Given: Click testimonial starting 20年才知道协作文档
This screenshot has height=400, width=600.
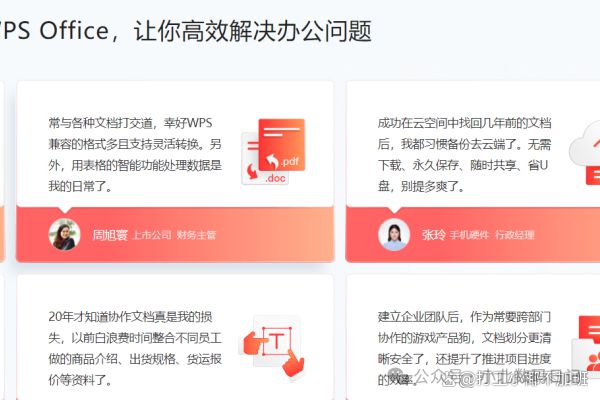Looking at the screenshot, I should tap(135, 348).
